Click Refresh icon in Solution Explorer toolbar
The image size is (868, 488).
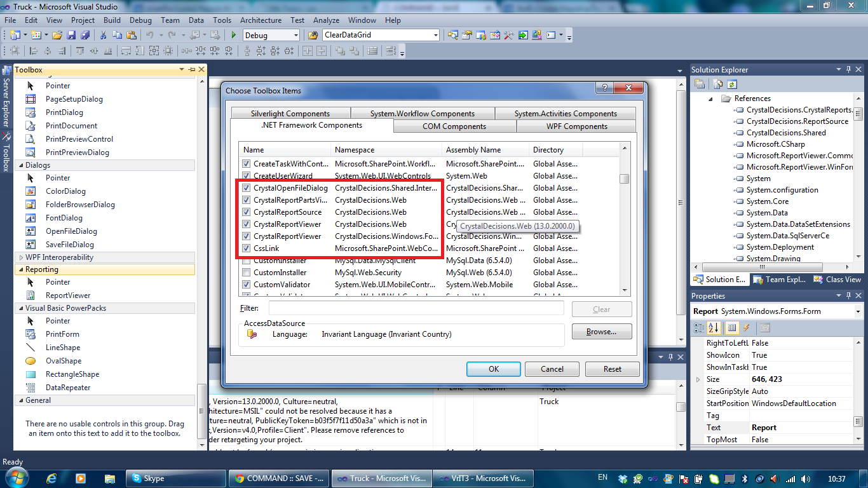pos(732,84)
